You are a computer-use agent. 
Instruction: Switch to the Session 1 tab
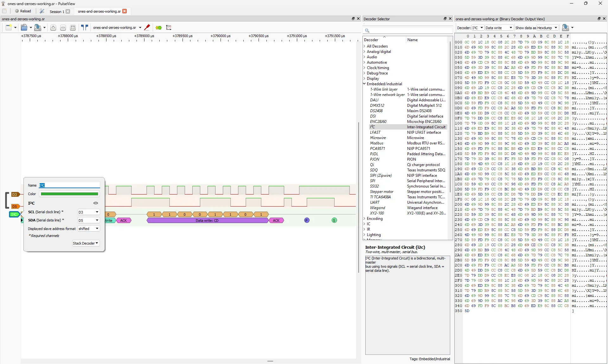coord(58,11)
